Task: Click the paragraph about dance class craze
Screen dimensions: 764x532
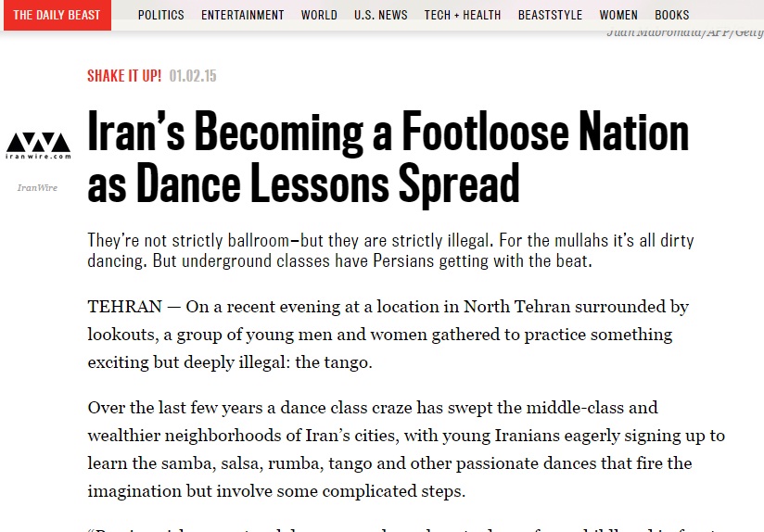Action: pos(406,449)
